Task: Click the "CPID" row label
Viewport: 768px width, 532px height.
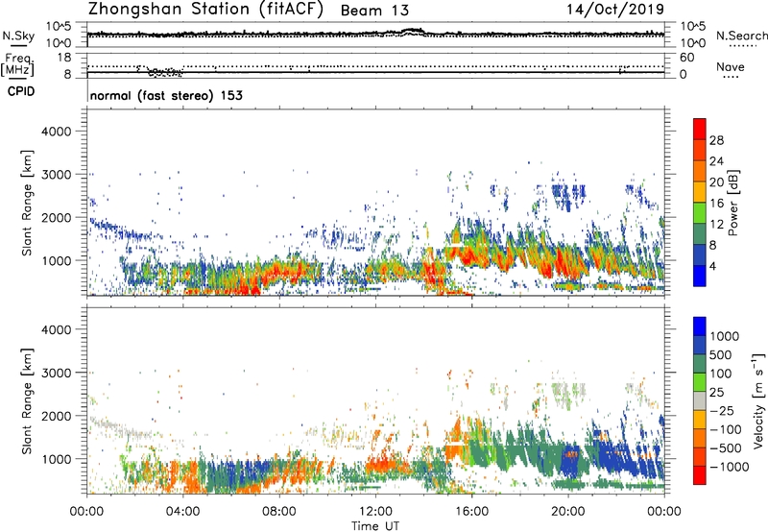Action: click(x=21, y=91)
